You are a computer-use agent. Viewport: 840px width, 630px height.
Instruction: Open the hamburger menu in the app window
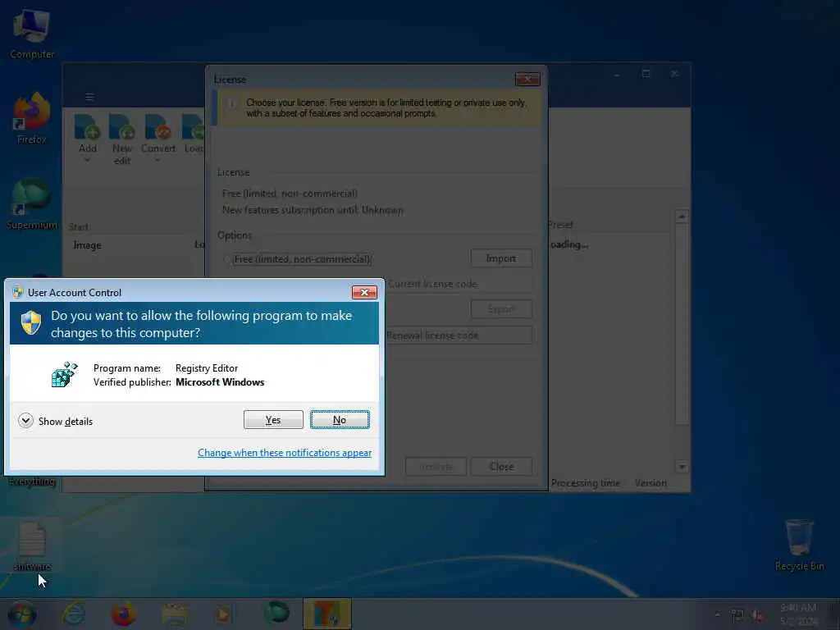tap(89, 97)
